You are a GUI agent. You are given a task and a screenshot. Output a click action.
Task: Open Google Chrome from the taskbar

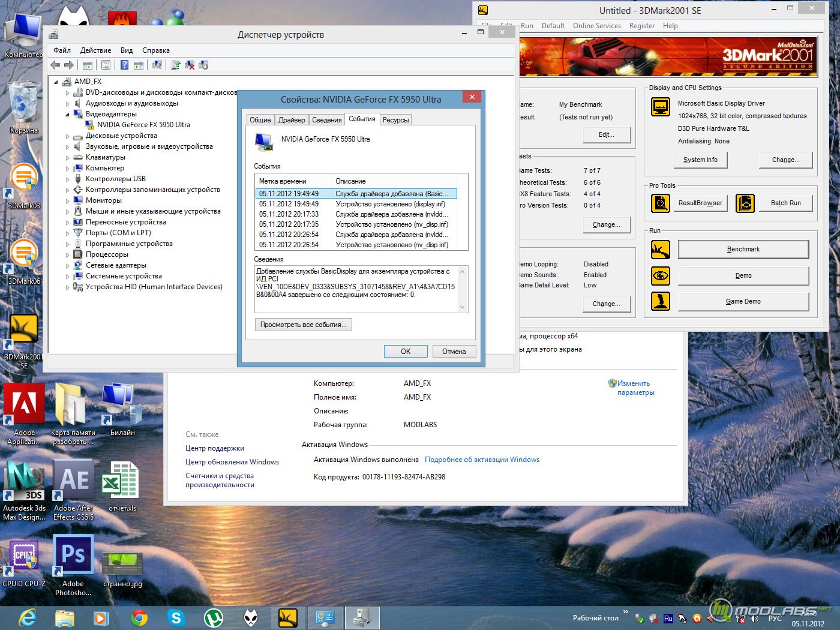pos(139,617)
